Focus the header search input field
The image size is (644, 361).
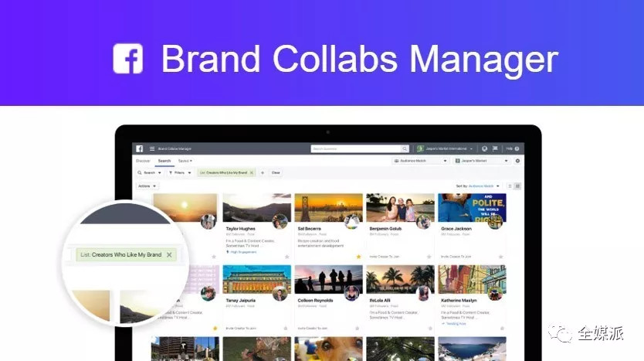coord(356,148)
